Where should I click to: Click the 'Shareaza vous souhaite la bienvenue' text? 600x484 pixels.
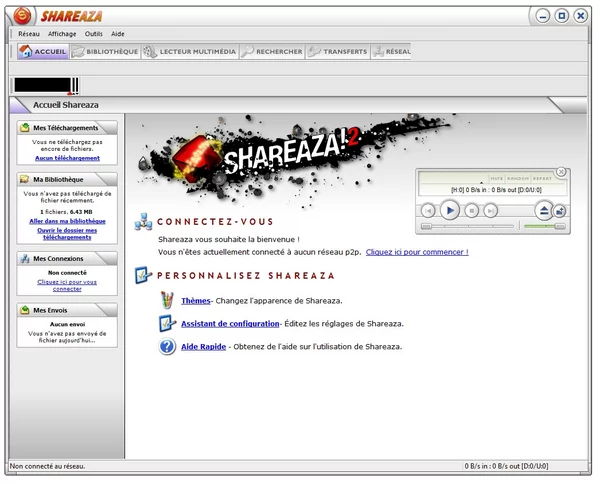228,240
